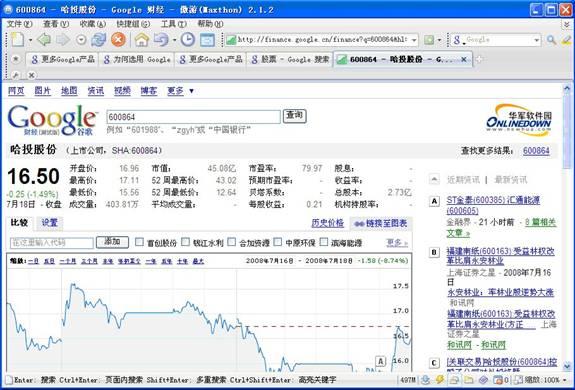
Task: Expand the toolbar search box dropdown arrow
Action: (x=537, y=40)
